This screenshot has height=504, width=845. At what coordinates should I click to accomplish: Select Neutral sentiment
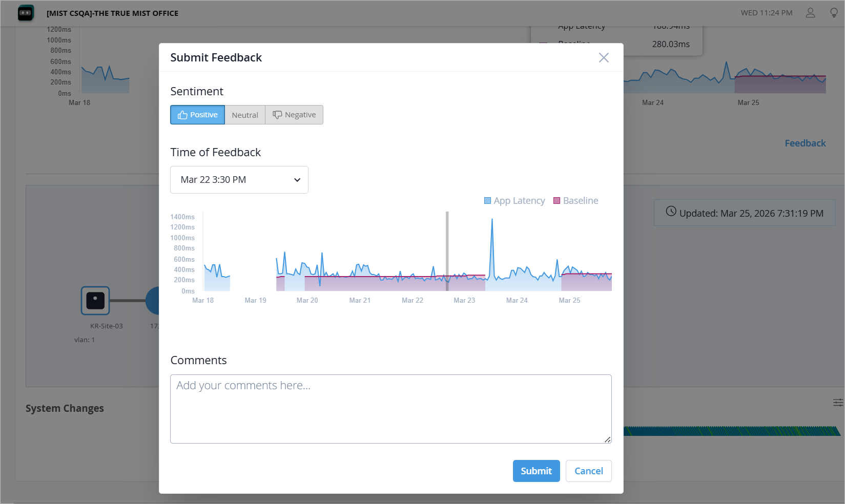click(245, 115)
